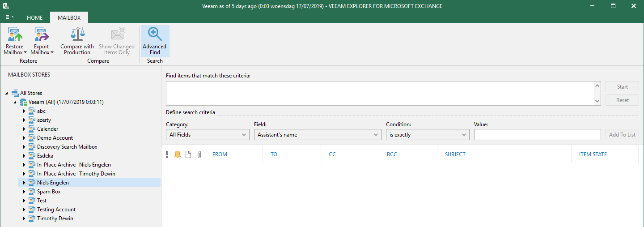Sort by item type page icon
644x227 pixels.
click(188, 154)
